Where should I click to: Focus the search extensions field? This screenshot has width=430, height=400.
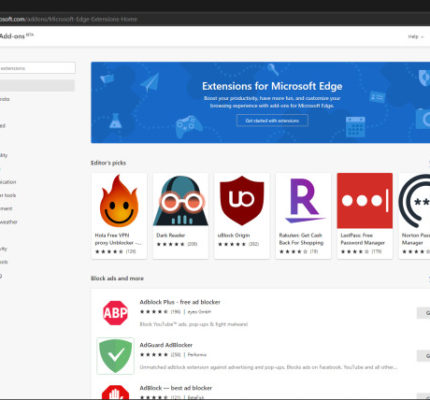pyautogui.click(x=37, y=68)
